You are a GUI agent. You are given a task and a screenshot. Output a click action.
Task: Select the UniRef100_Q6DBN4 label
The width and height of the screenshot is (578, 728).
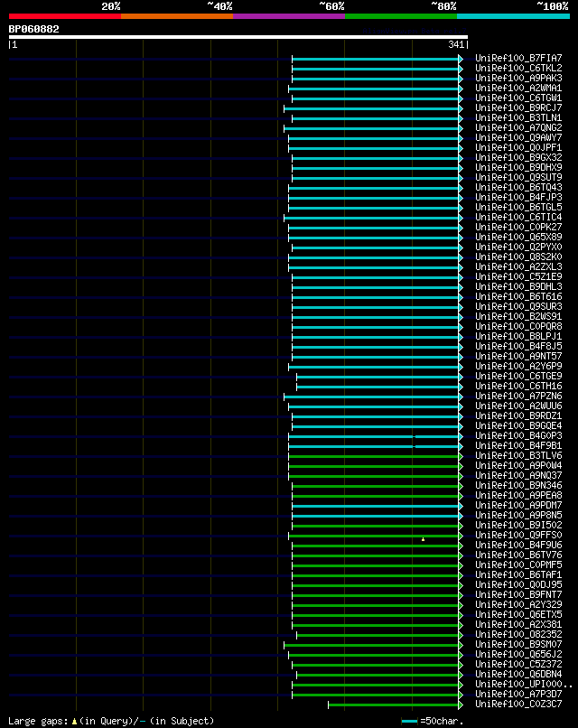518,674
